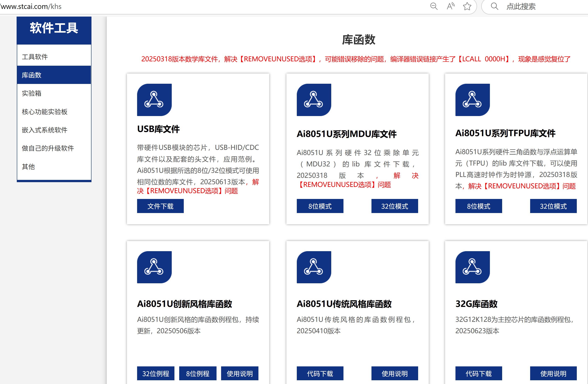
Task: Open 嵌入式系统软件 in the sidebar
Action: (54, 130)
